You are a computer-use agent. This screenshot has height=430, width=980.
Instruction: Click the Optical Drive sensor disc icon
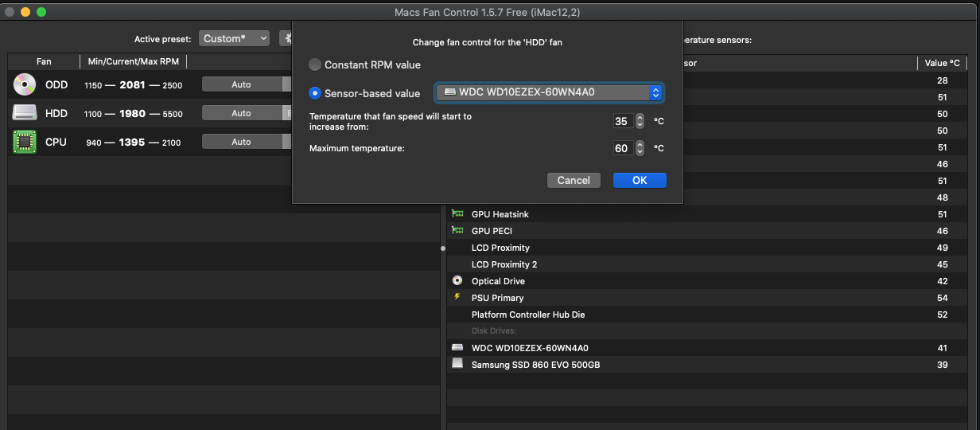click(457, 281)
